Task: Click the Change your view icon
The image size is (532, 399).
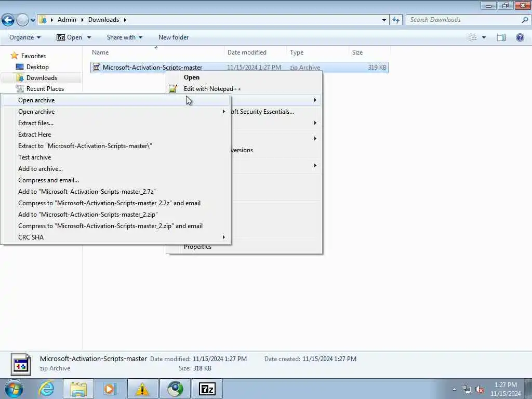Action: tap(473, 37)
